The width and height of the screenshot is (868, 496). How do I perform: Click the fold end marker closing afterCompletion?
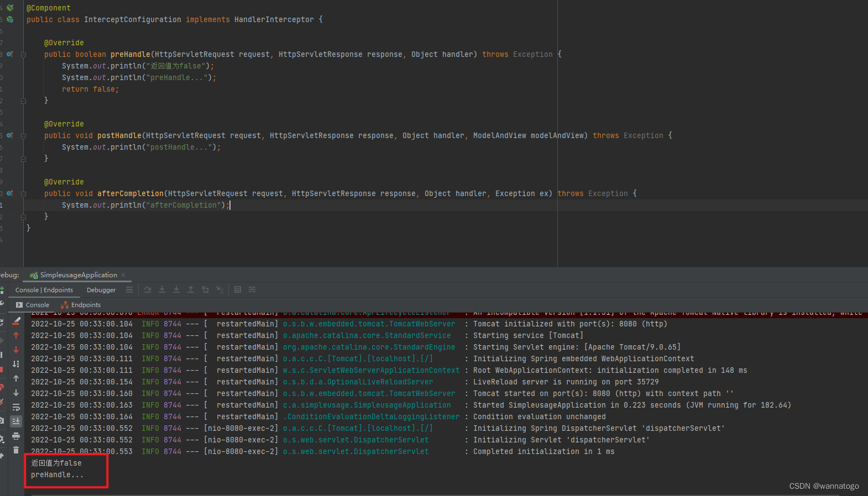click(x=24, y=217)
